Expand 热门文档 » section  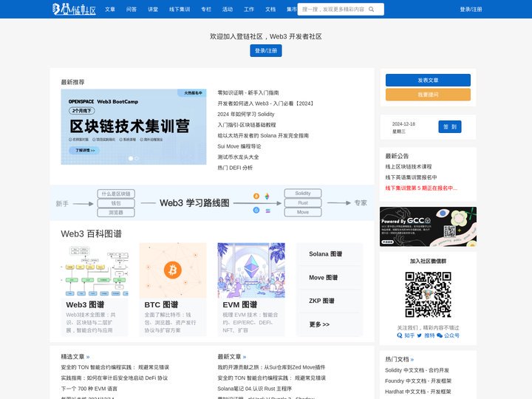[x=400, y=359]
